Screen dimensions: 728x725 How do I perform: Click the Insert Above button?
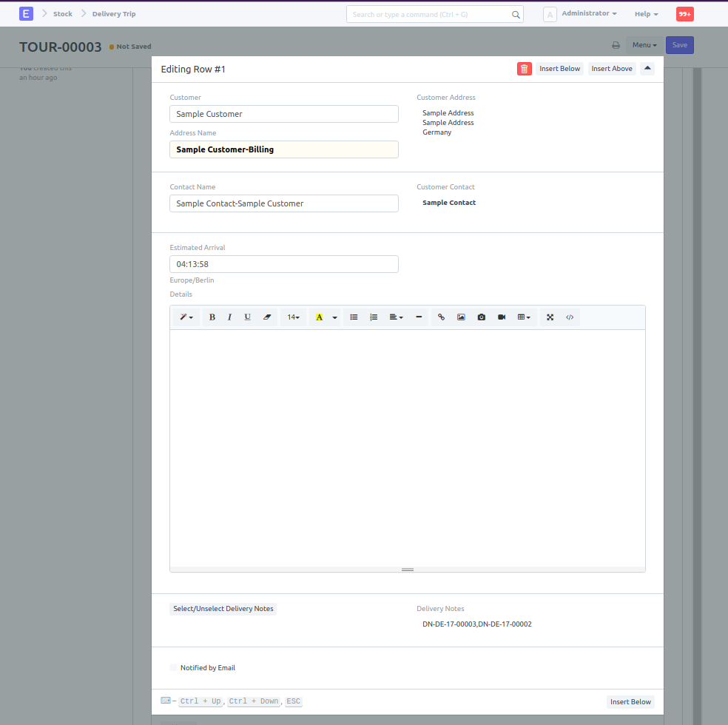pyautogui.click(x=612, y=69)
